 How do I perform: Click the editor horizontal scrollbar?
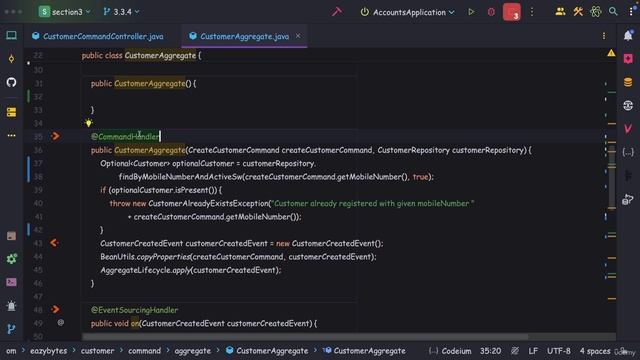[x=305, y=337]
